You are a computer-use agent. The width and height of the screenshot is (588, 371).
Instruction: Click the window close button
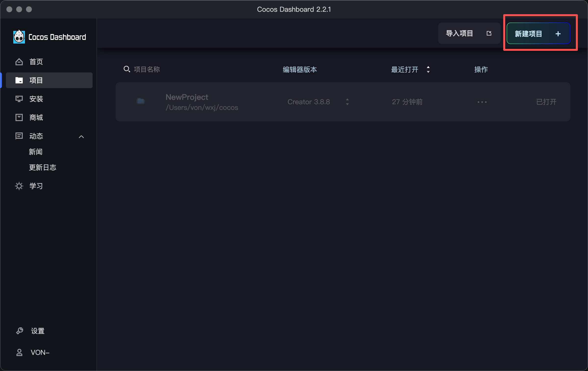pos(9,9)
